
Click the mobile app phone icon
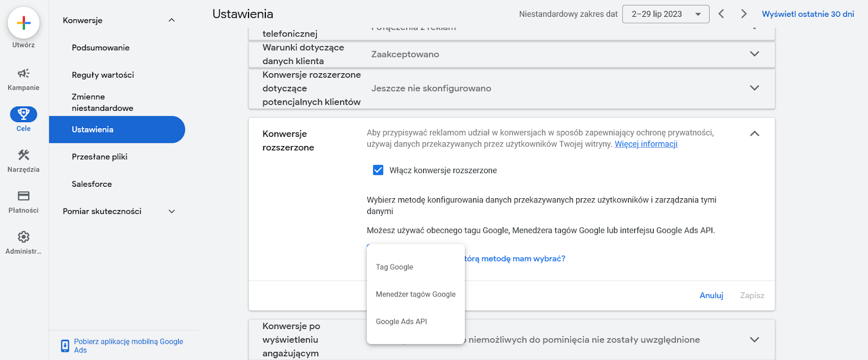coord(65,346)
